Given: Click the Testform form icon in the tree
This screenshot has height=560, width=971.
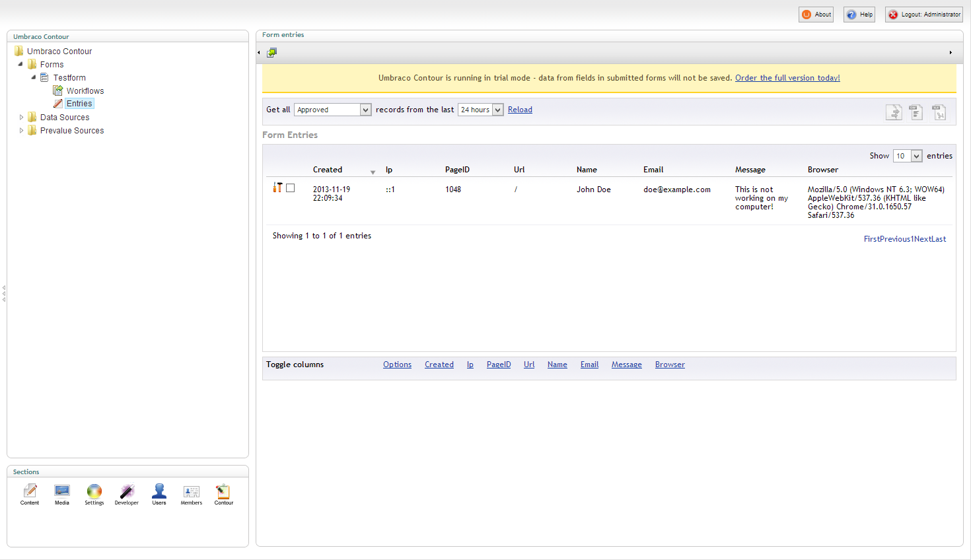Looking at the screenshot, I should pyautogui.click(x=45, y=77).
